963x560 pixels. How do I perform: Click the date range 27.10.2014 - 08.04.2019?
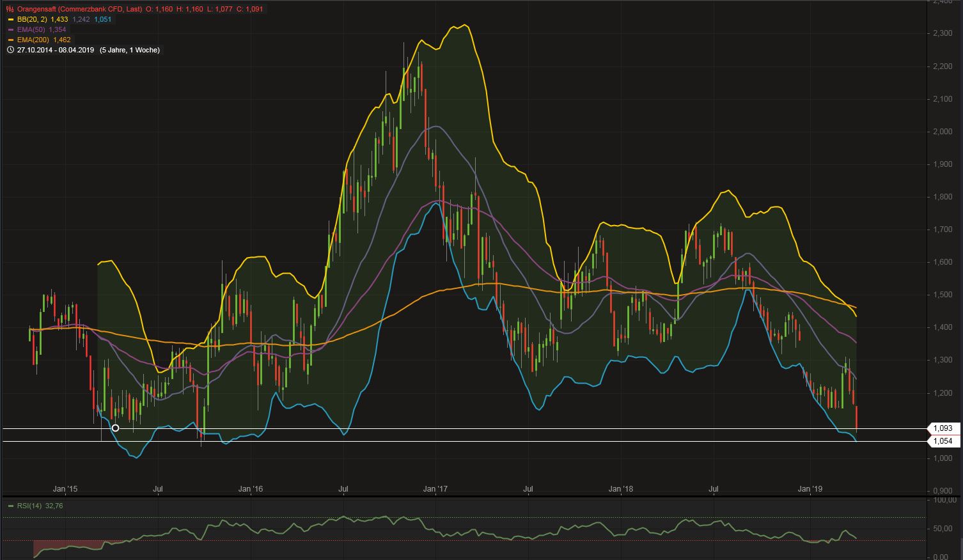(x=56, y=50)
